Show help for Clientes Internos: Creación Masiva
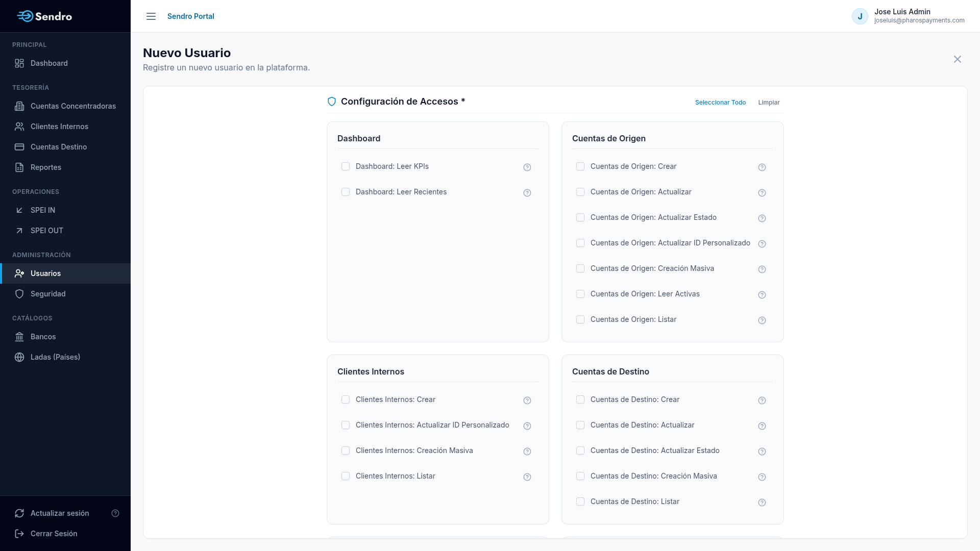Screen dimensions: 980x551 click(527, 452)
